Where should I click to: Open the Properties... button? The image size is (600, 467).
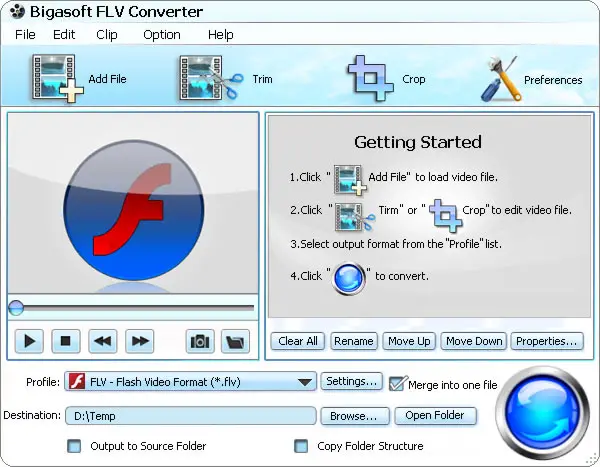[547, 341]
